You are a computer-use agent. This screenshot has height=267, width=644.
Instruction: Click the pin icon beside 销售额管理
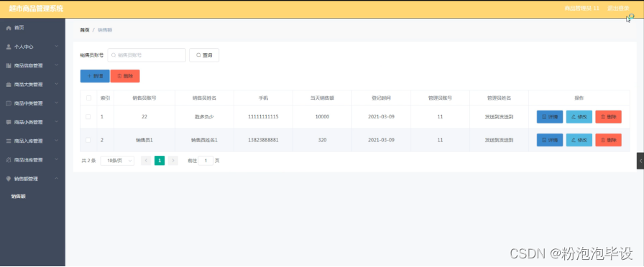9,179
